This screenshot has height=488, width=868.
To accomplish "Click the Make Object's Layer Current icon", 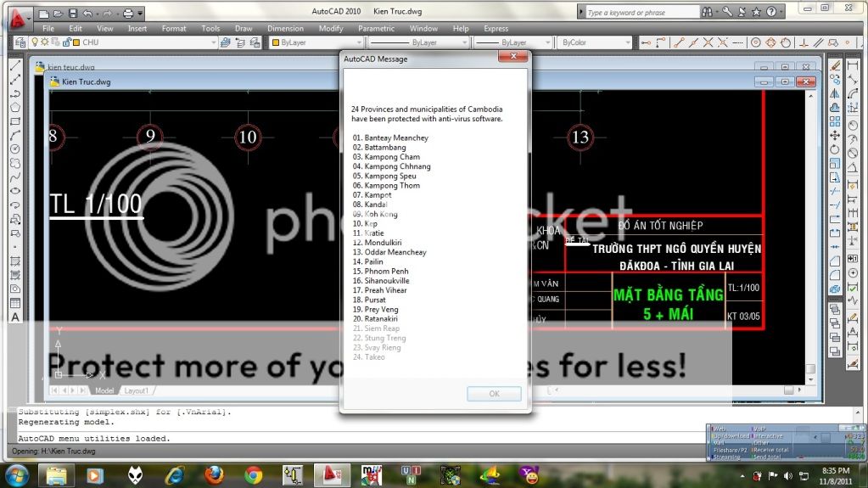I will point(226,42).
